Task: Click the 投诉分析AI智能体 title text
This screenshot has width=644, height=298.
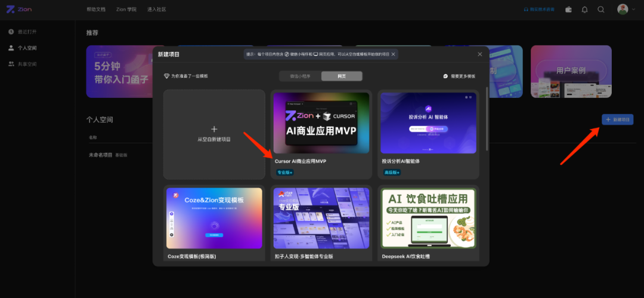Action: coord(401,161)
